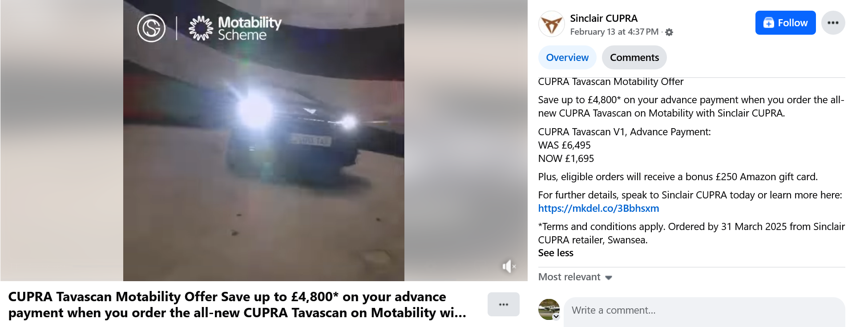Open the commenter identity switcher chevron
Screen dimensions: 868x327
[x=556, y=316]
